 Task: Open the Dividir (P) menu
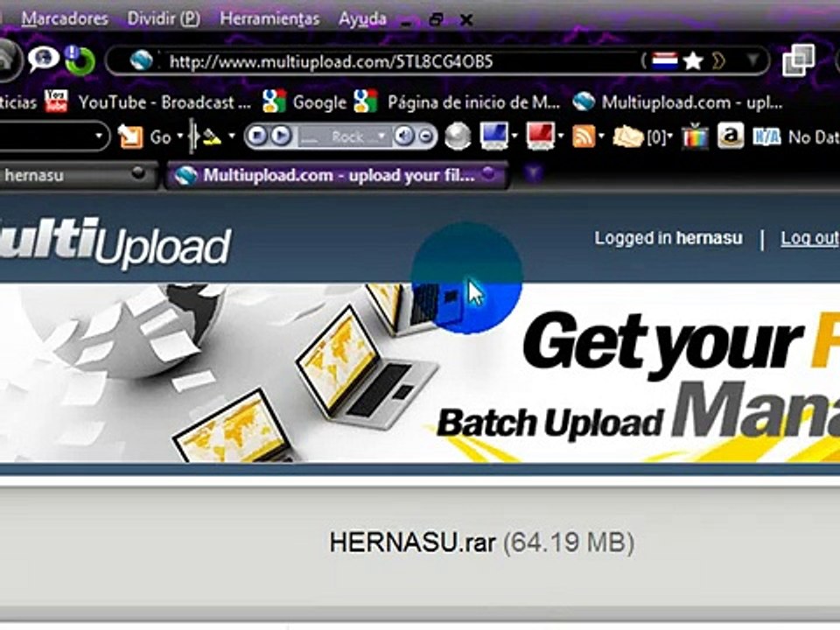(x=164, y=18)
